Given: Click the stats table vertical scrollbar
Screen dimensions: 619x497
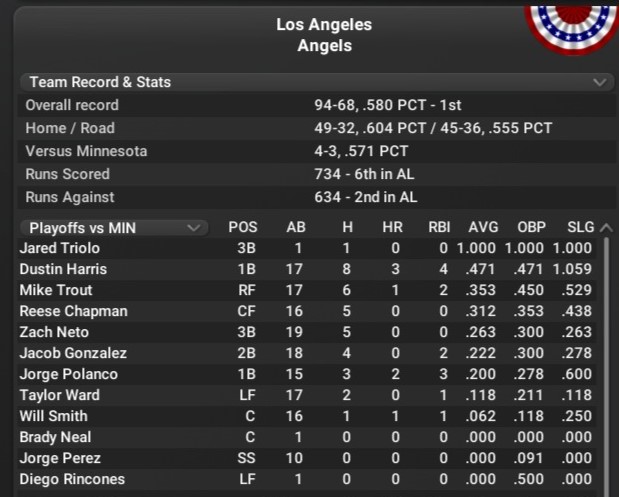Looking at the screenshot, I should point(605,360).
